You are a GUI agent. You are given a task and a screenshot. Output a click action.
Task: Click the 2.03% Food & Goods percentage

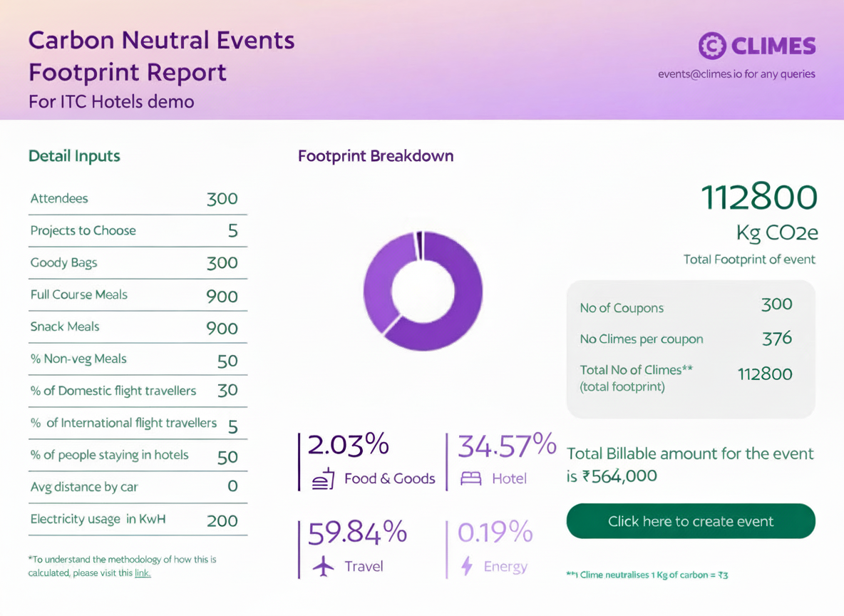(349, 446)
